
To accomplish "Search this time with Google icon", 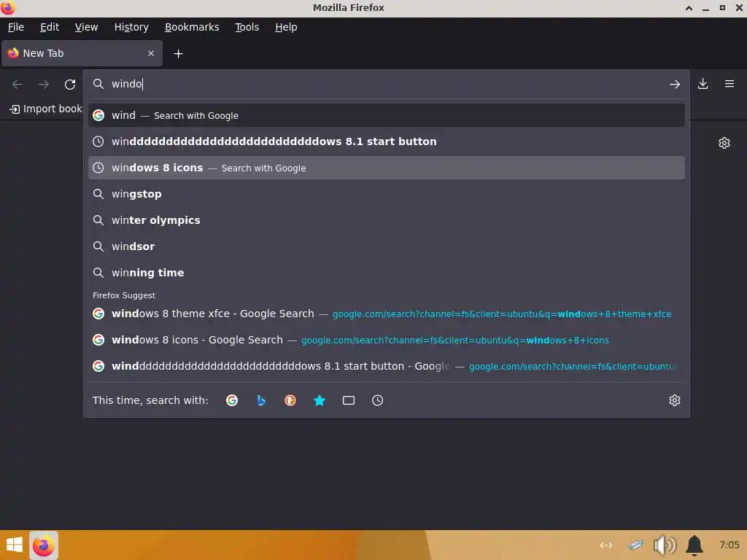I will [232, 400].
